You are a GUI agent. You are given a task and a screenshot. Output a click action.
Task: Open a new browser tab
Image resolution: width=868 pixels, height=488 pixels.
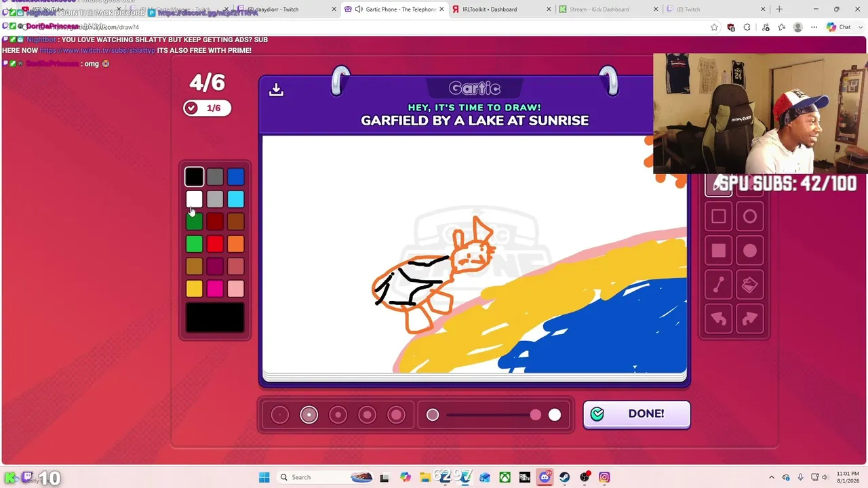(x=779, y=9)
